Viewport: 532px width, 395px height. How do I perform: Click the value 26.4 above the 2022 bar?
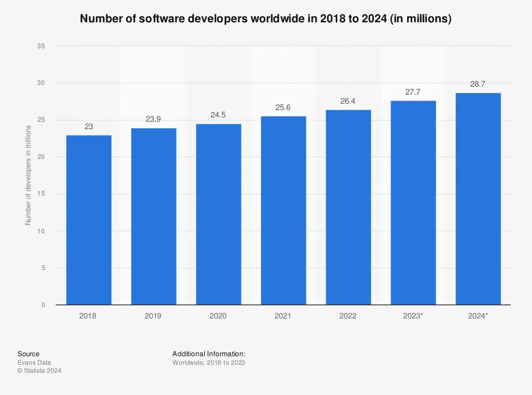[x=348, y=101]
